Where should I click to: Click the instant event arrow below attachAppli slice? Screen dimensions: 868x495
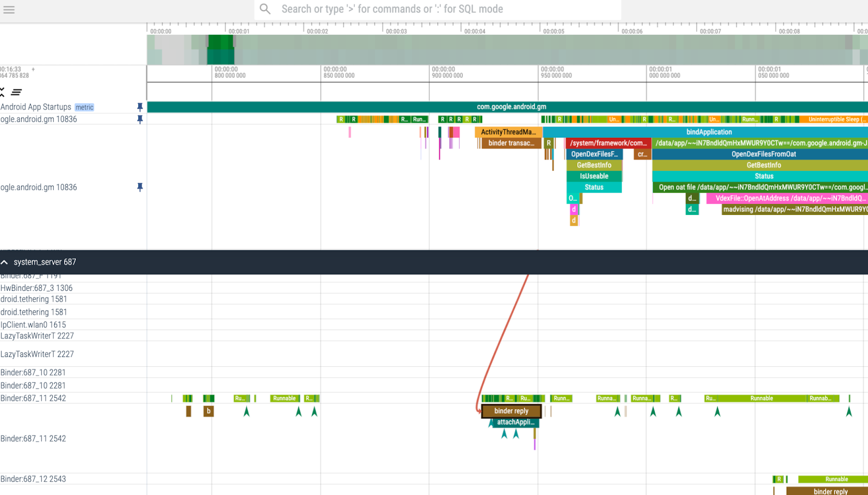505,434
